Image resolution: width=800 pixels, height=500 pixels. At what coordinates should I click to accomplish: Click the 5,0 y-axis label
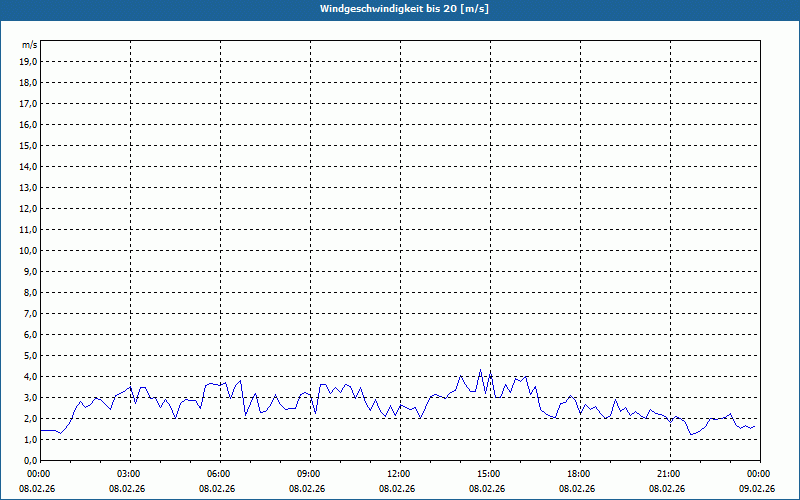30,355
